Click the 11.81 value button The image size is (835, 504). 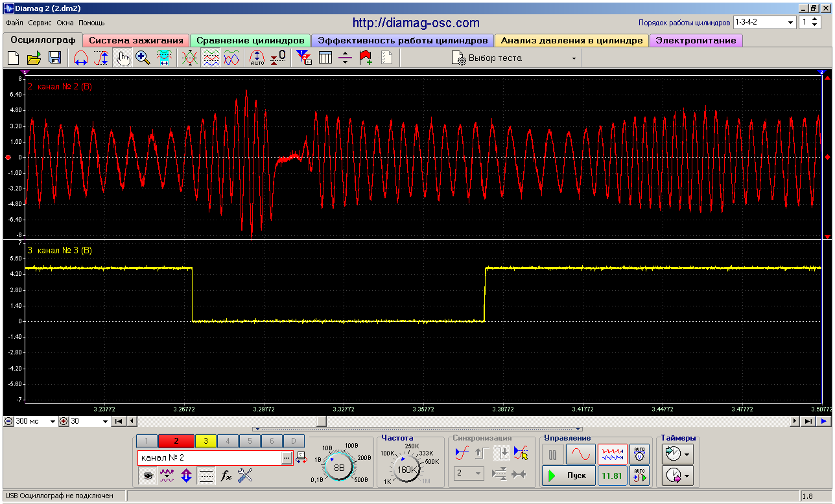coord(612,475)
